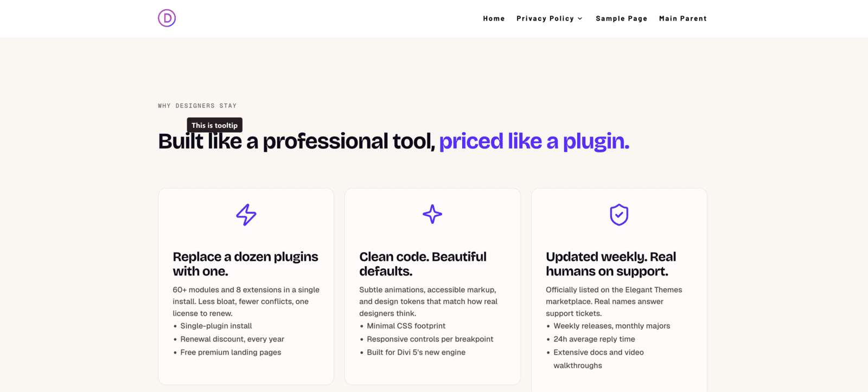
Task: Click '24h average reply time' bullet
Action: tap(594, 339)
